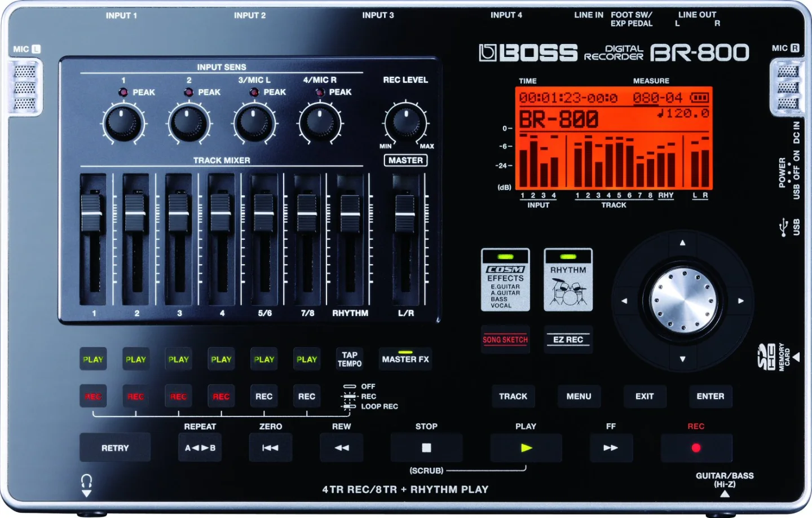The height and width of the screenshot is (518, 812).
Task: Click the EXIT button
Action: coord(645,396)
